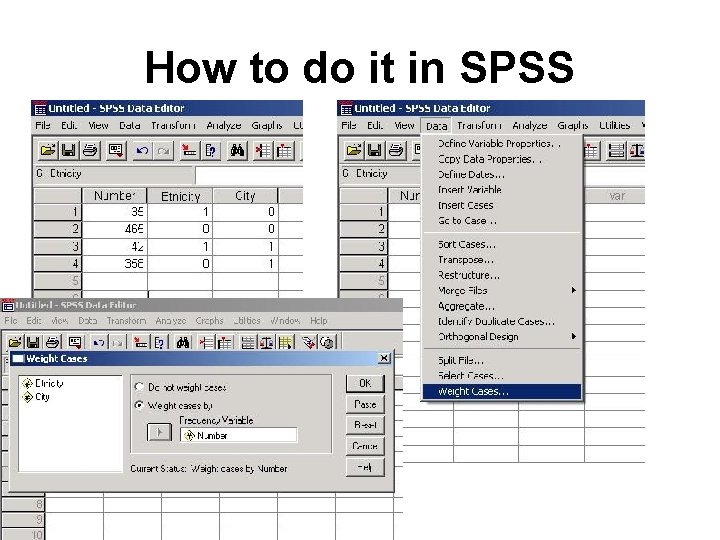Choose Restructure... in the Data menu
Screen dimensions: 720x540
(502, 275)
